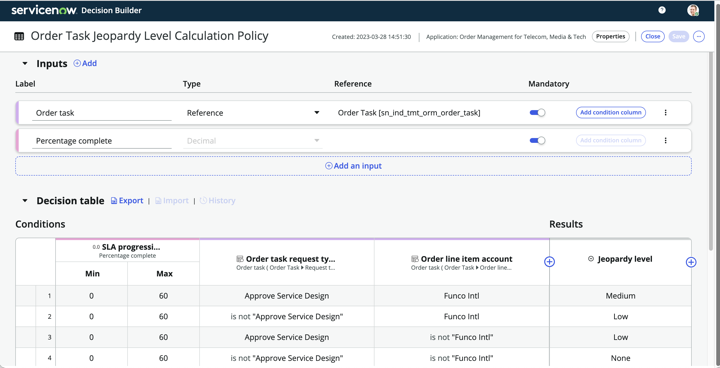The image size is (720, 368).
Task: Add a result column beside Jeopardy level
Action: [x=691, y=262]
